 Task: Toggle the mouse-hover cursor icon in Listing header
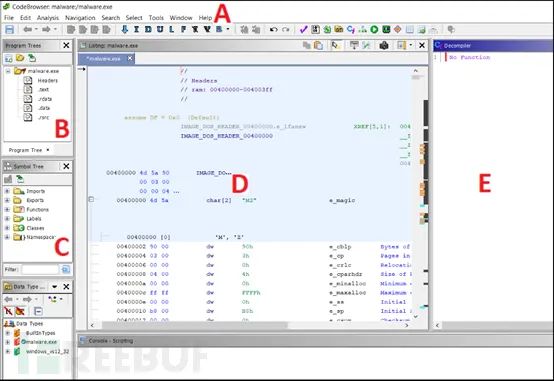point(335,45)
